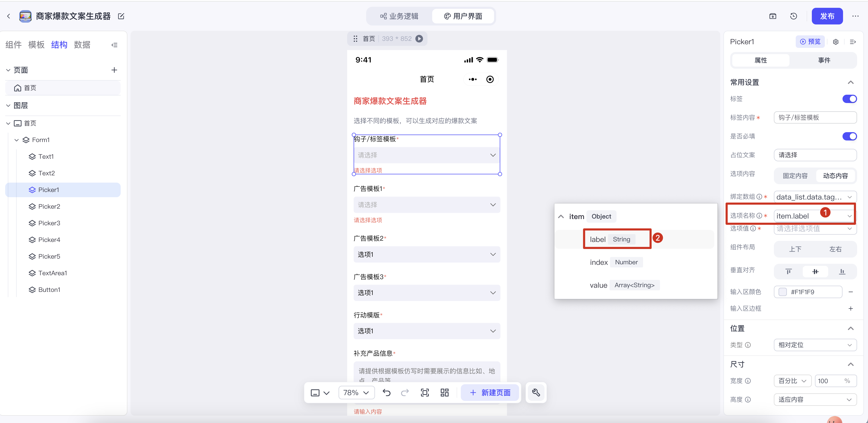868x423 pixels.
Task: Click the edit app name pencil icon
Action: tap(121, 16)
